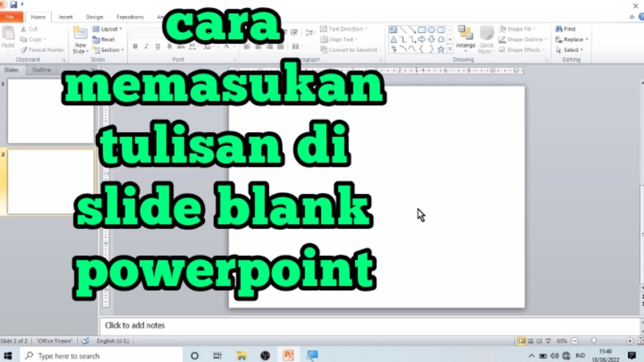The width and height of the screenshot is (644, 362).
Task: Switch to Slide Sorter view
Action: tap(531, 341)
